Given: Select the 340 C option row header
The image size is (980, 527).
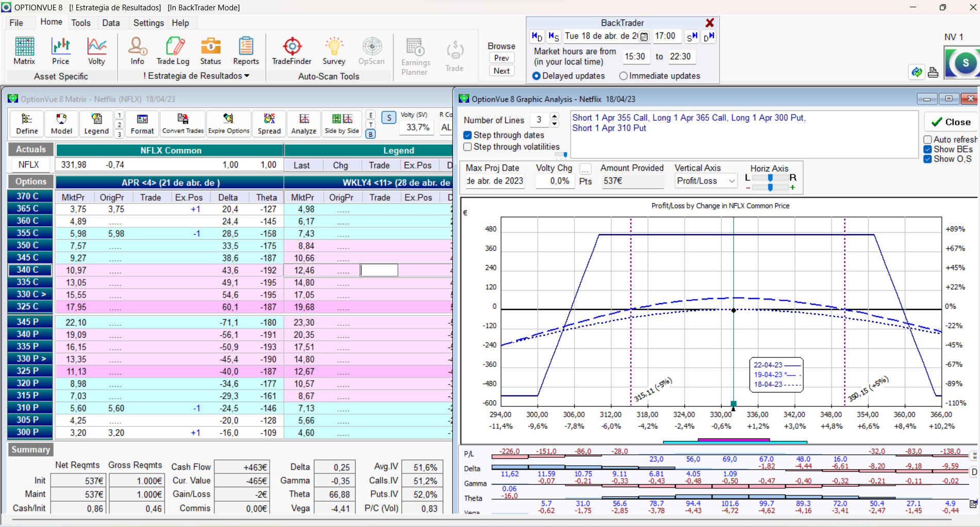Looking at the screenshot, I should pos(30,270).
